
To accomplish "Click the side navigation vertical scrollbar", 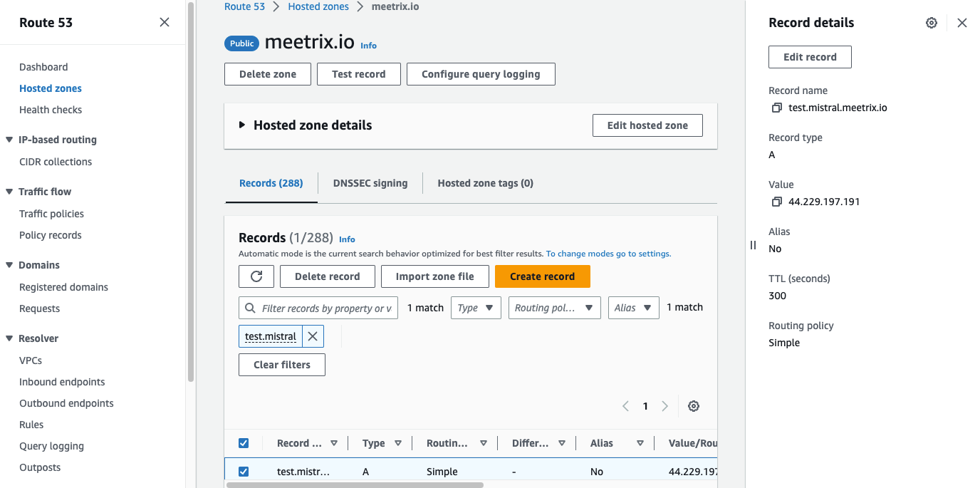I will 190,192.
